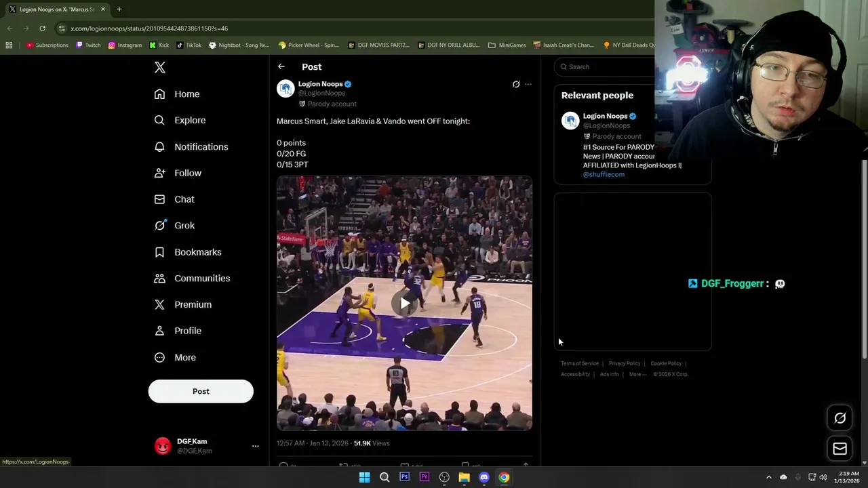
Task: Click the browser back arrow
Action: coord(9,28)
